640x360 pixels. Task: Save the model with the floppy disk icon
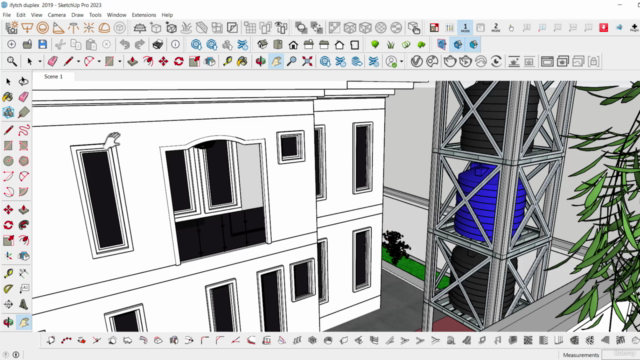[42, 44]
